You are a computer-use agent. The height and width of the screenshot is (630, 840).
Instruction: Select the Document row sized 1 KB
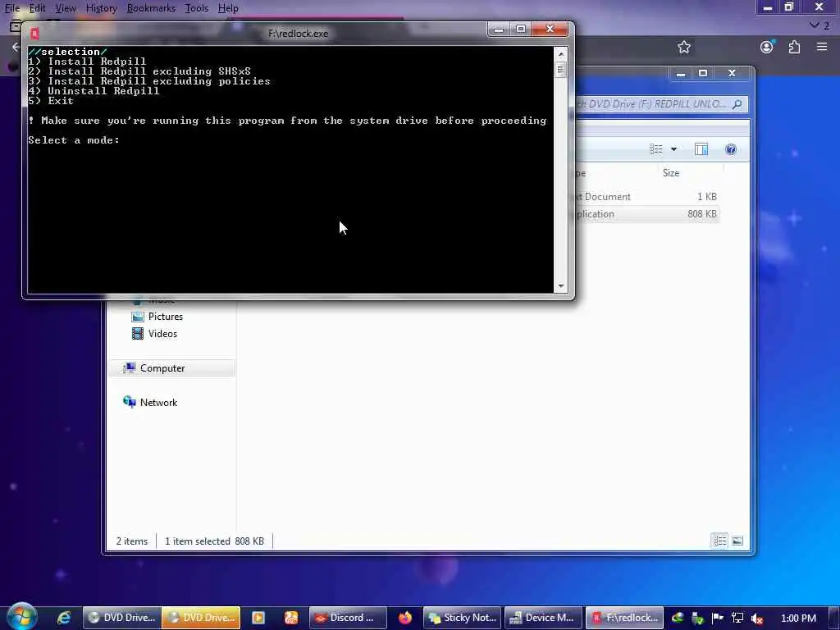(x=646, y=197)
